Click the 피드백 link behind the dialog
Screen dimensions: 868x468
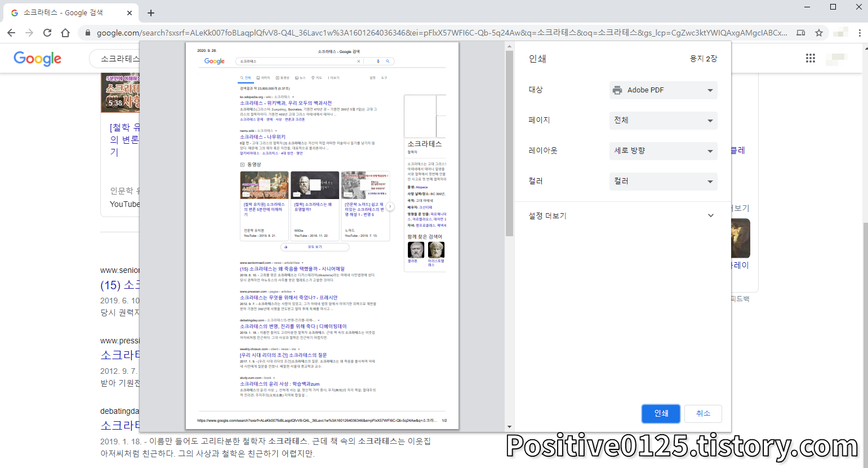click(740, 299)
